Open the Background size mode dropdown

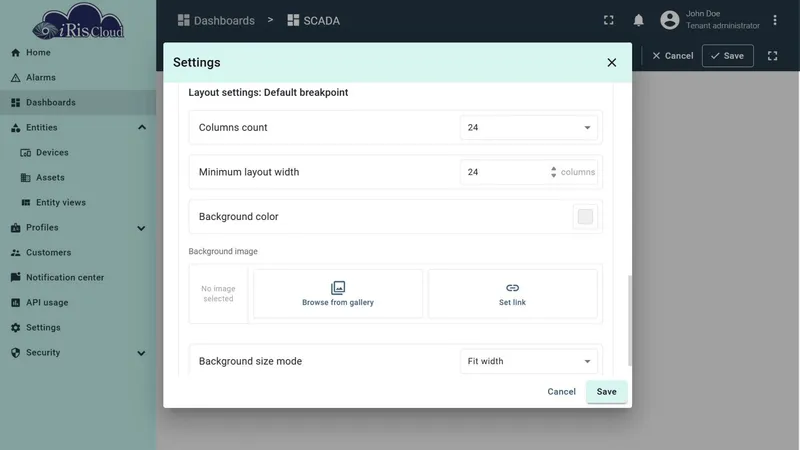tap(529, 361)
